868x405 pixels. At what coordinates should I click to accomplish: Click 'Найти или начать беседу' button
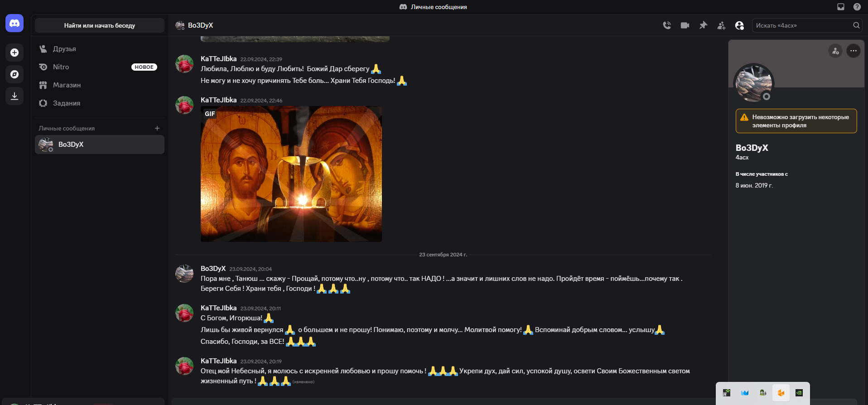pos(100,25)
